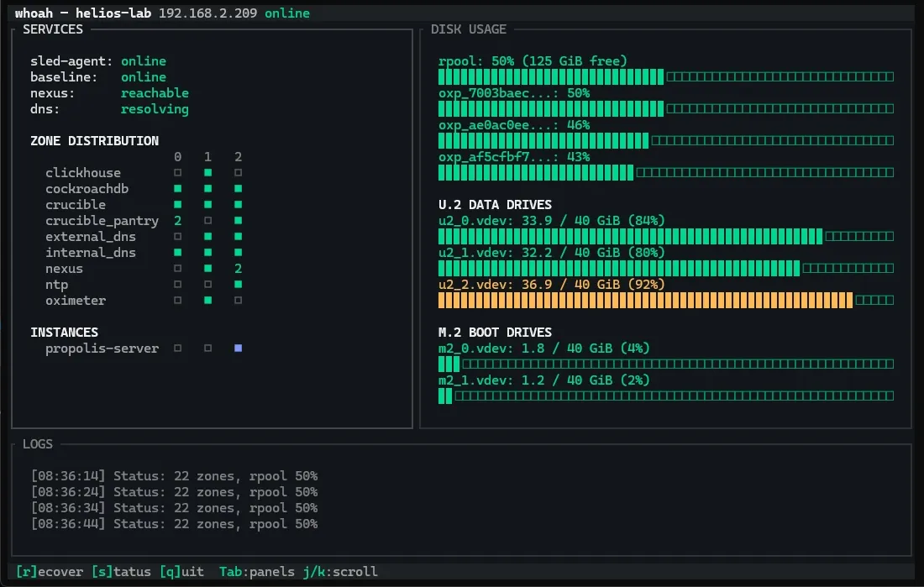
Task: Focus the DISK USAGE panel title
Action: tap(469, 29)
